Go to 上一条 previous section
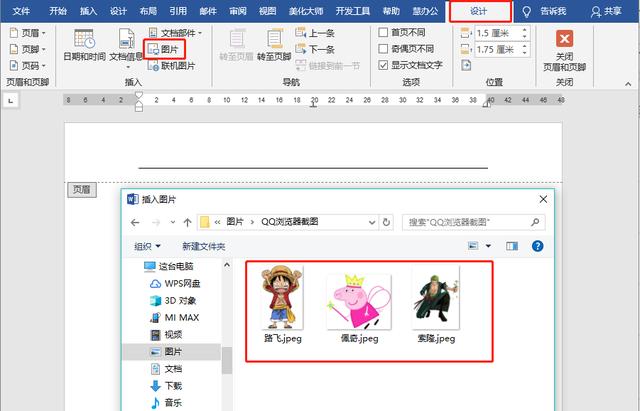 coord(315,33)
